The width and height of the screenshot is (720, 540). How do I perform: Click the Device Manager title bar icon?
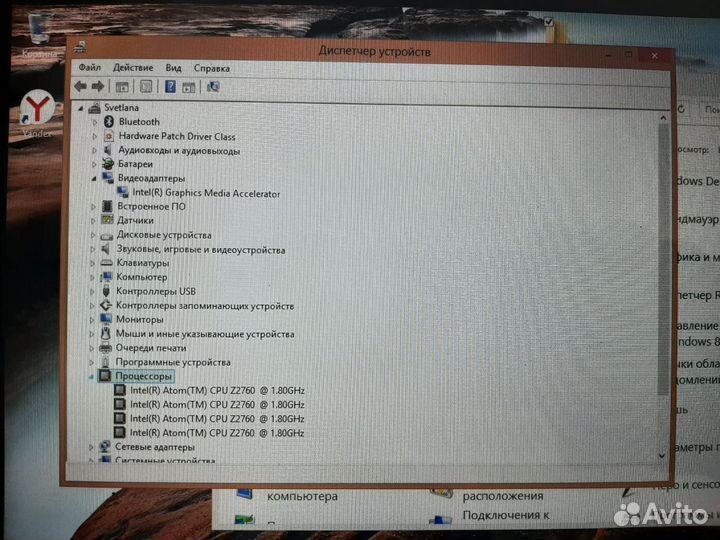(x=81, y=46)
